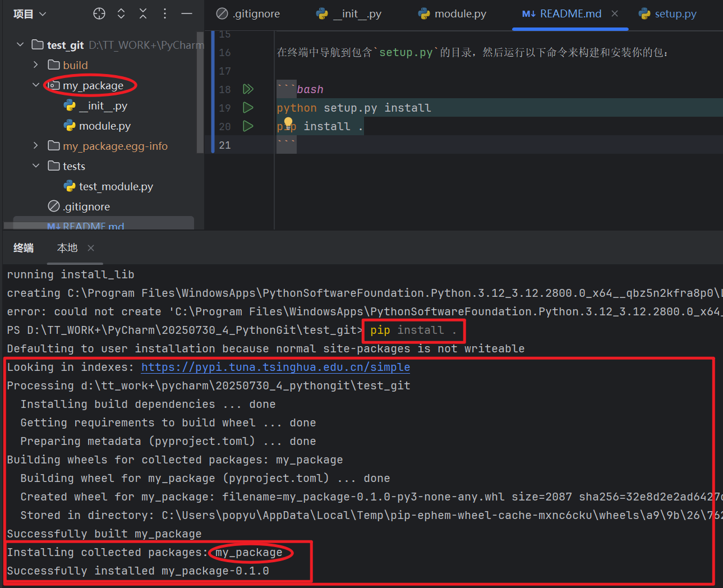Run the python setup.py install command on line 19
Screen dimensions: 723x588
coord(248,107)
